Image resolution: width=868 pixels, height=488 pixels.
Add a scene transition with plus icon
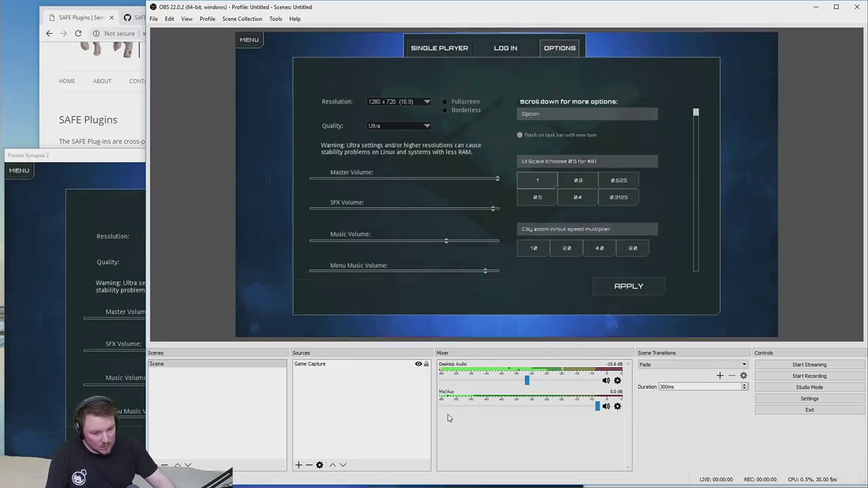point(720,375)
